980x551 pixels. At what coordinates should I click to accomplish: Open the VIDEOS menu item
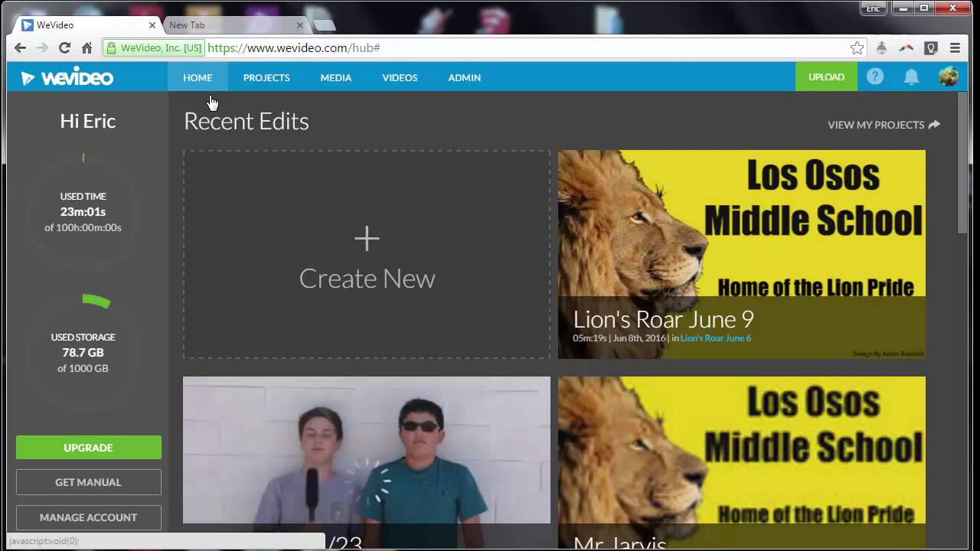coord(400,77)
